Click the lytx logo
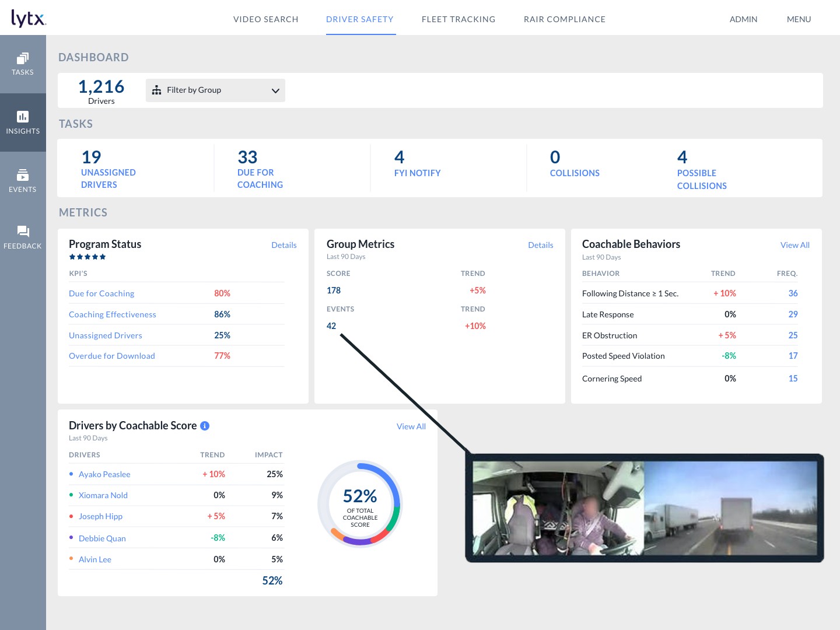This screenshot has height=630, width=840. pos(29,19)
